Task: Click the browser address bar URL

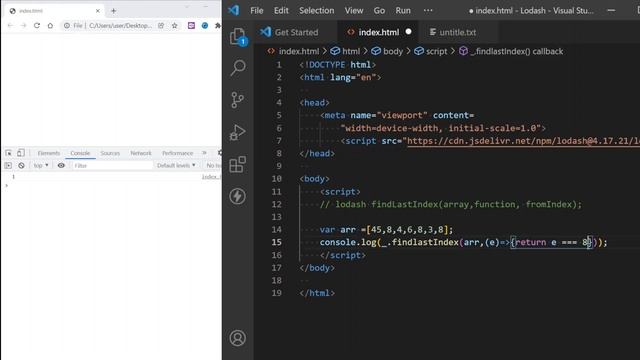Action: point(120,25)
